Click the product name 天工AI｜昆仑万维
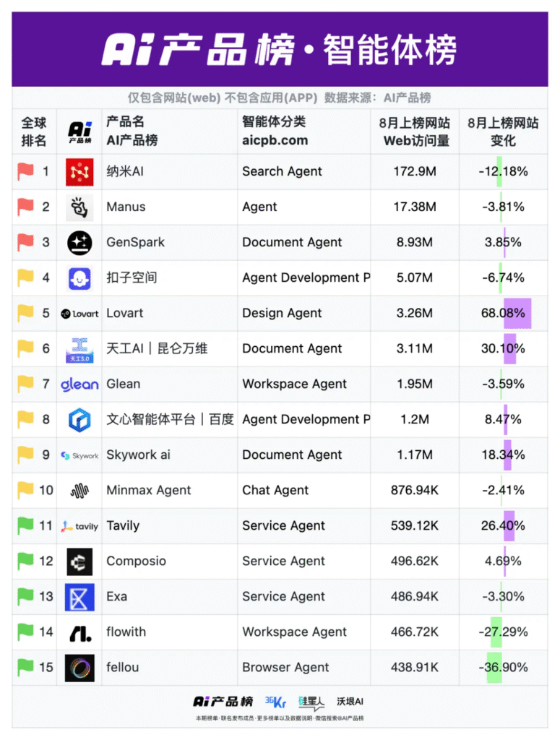This screenshot has width=560, height=740. (157, 349)
